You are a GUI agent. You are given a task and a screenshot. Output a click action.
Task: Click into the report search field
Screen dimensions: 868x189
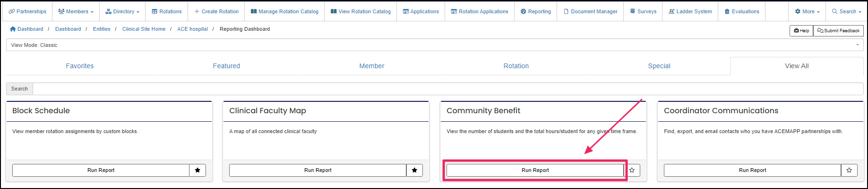[448, 89]
